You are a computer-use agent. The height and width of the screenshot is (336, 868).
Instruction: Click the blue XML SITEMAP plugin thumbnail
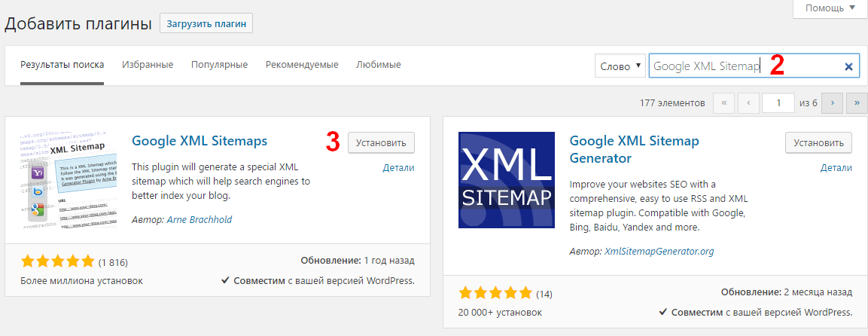507,180
